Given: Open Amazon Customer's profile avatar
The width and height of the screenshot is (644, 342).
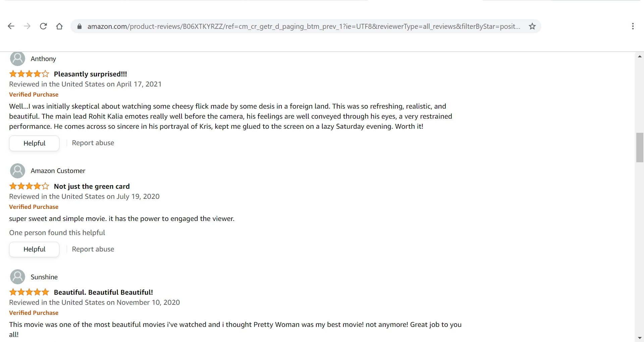Looking at the screenshot, I should 17,171.
